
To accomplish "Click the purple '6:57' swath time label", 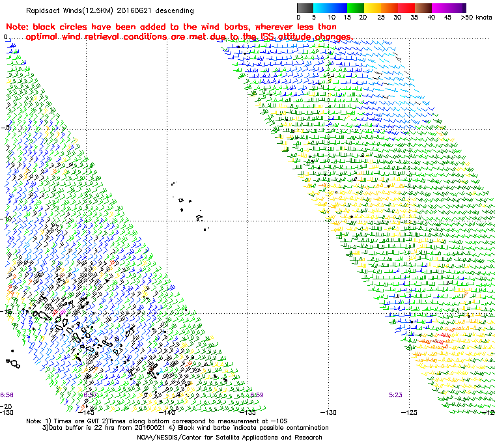I will [91, 395].
